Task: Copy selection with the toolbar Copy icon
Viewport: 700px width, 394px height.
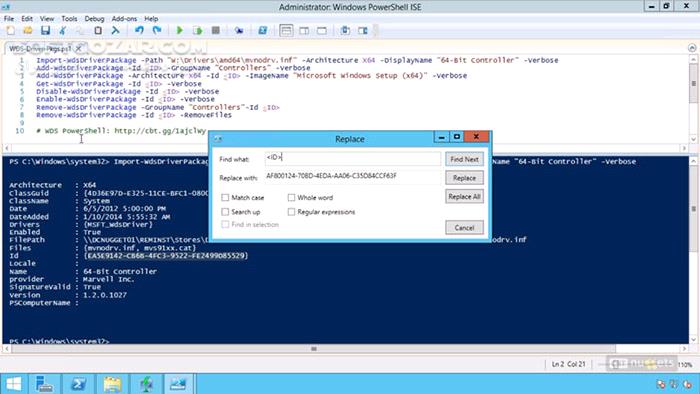Action: [x=80, y=30]
